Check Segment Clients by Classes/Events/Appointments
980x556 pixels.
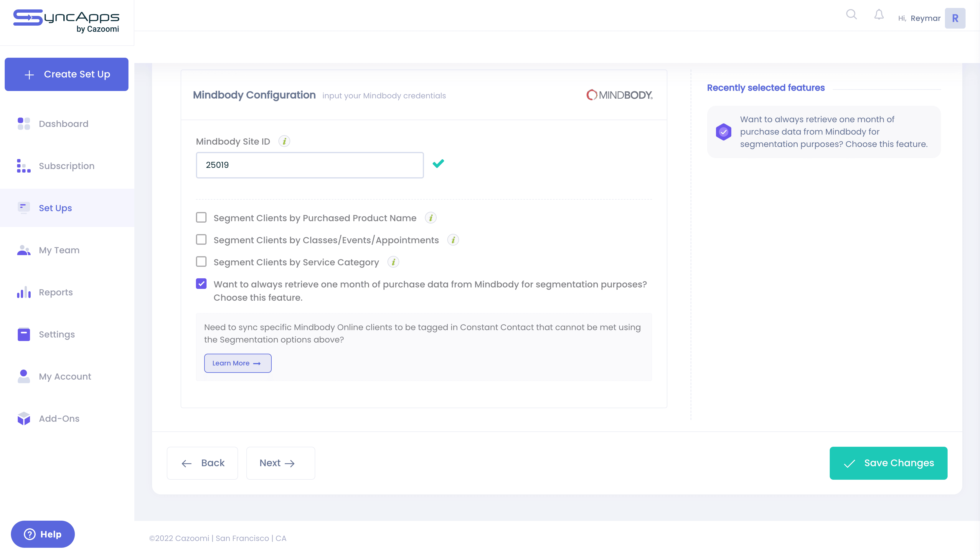[x=201, y=239]
